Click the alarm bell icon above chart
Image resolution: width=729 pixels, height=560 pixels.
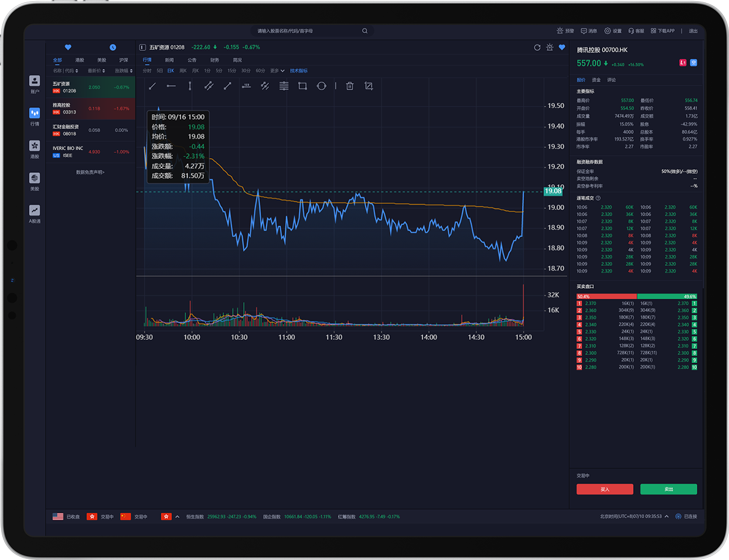pos(550,47)
